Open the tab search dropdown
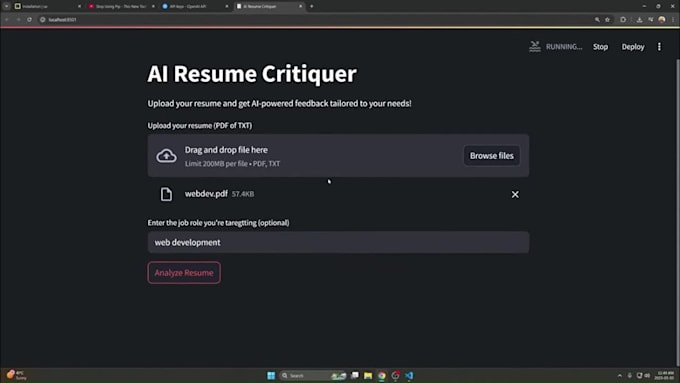The width and height of the screenshot is (680, 383). click(7, 7)
